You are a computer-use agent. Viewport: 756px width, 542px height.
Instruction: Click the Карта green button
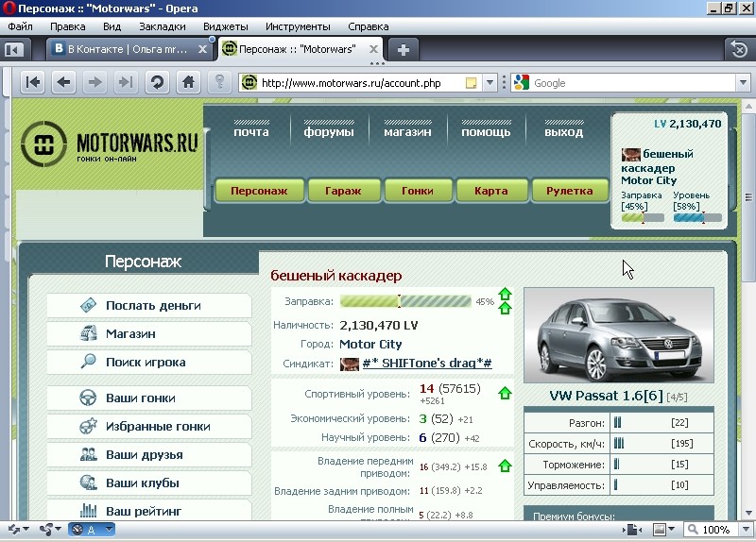[491, 191]
